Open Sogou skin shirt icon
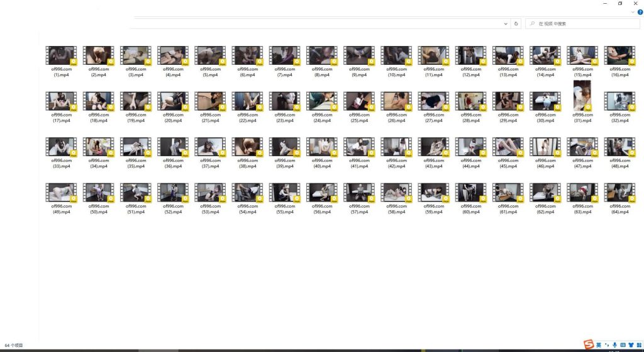 tap(631, 345)
